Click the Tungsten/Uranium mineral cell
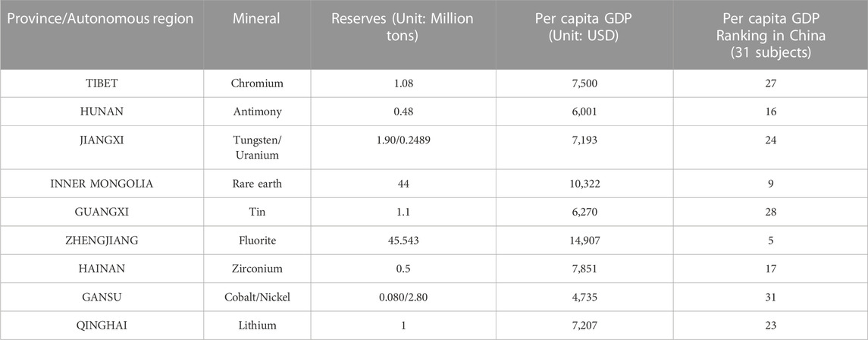 coord(257,149)
